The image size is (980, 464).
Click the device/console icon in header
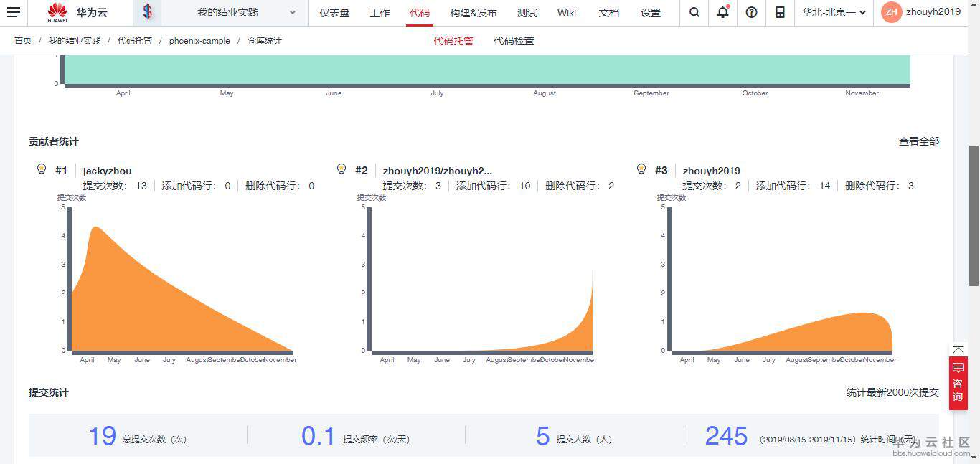pos(780,12)
